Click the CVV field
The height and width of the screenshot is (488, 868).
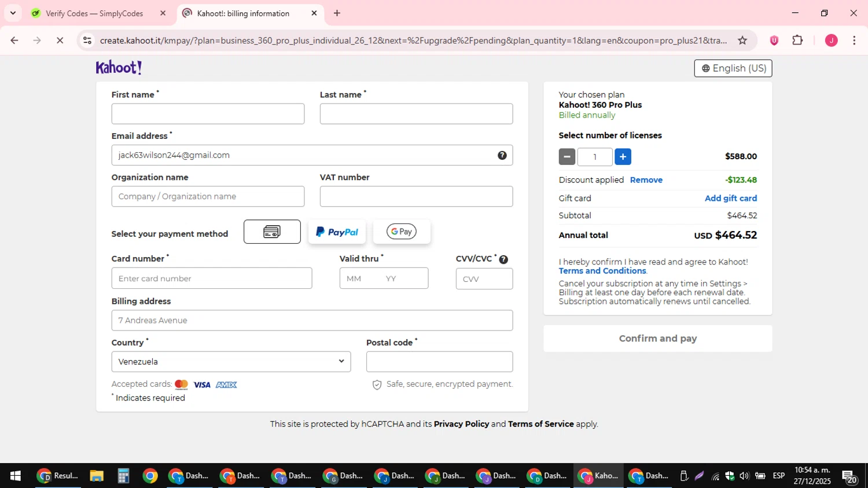484,278
